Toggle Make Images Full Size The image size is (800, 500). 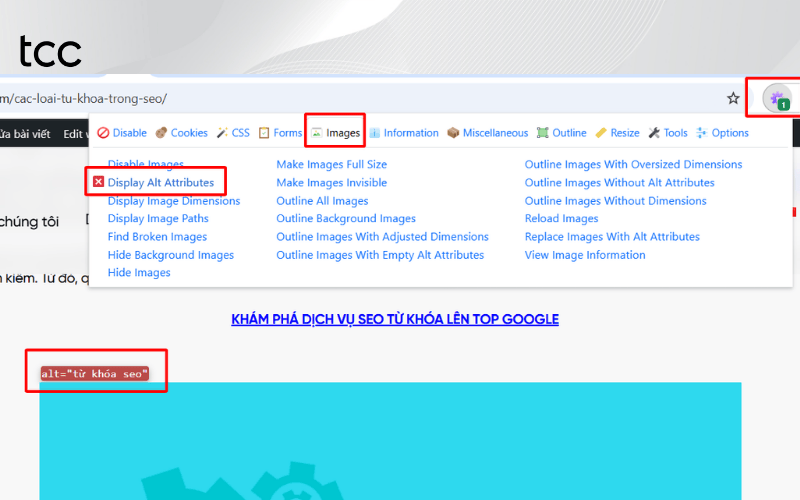332,164
